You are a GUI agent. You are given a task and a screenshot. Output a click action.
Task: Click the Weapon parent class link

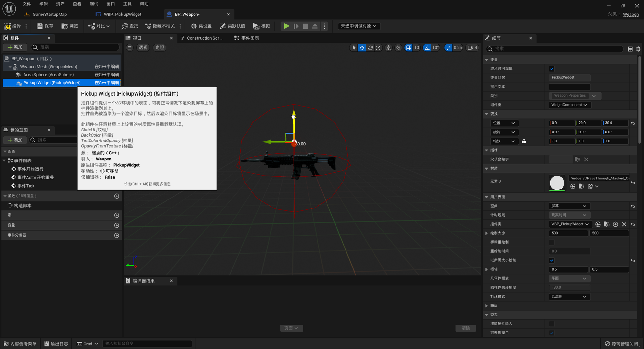[x=630, y=14]
